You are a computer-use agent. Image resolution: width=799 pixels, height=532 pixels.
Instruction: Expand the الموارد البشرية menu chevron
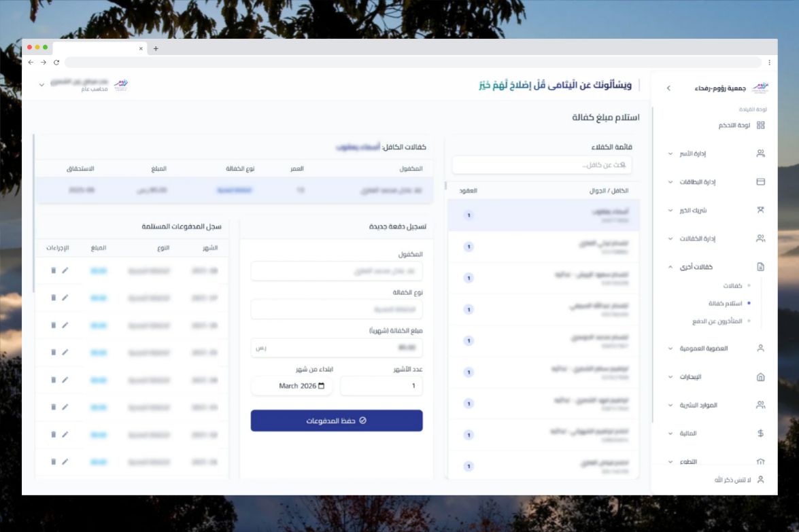[670, 405]
